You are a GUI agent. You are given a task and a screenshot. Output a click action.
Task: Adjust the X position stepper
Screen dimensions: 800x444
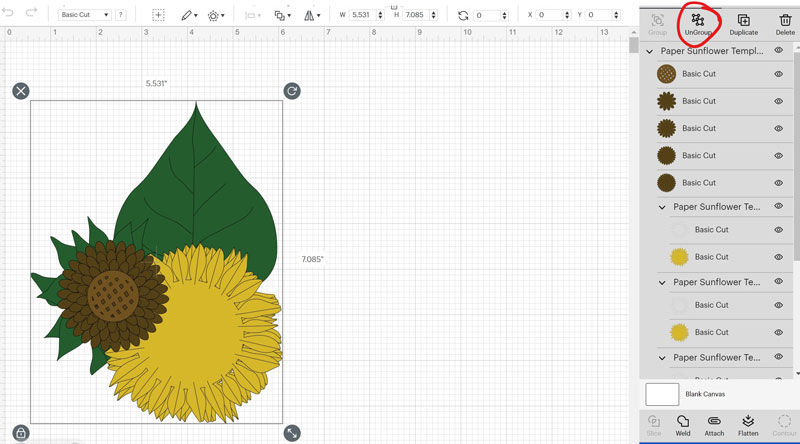(x=567, y=15)
